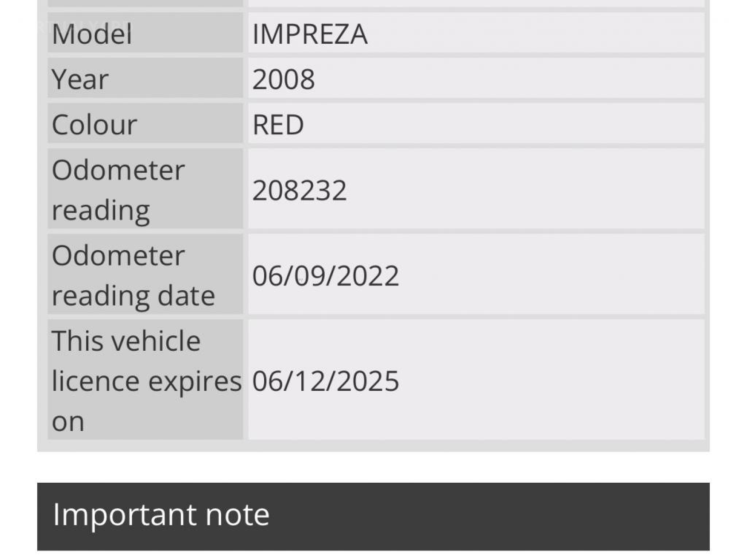The width and height of the screenshot is (747, 560).
Task: Select the 06/09/2022 date value
Action: click(325, 275)
